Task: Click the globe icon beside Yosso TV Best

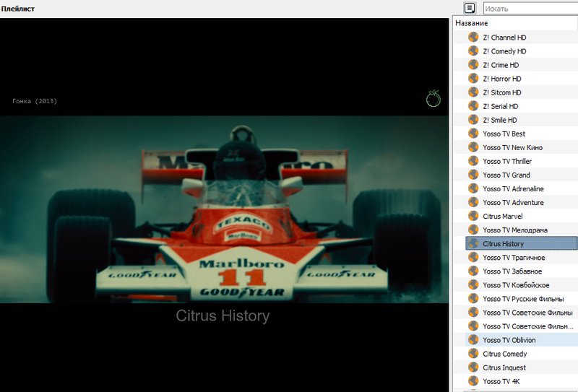Action: [x=473, y=134]
